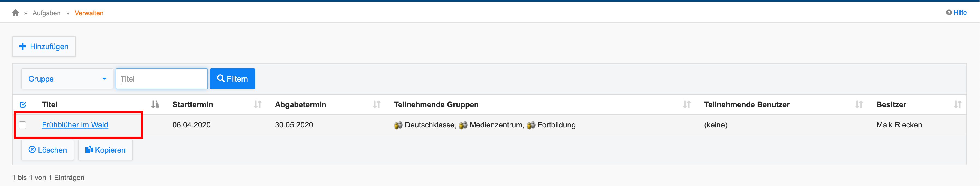The height and width of the screenshot is (186, 980).
Task: Sort by Besitzer column sort icon
Action: (x=957, y=104)
